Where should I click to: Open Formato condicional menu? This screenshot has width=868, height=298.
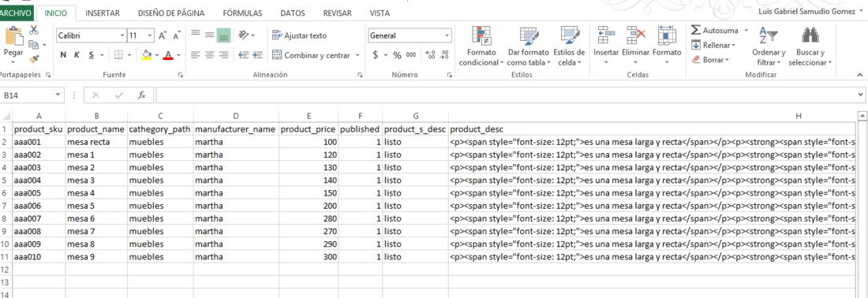pyautogui.click(x=481, y=47)
